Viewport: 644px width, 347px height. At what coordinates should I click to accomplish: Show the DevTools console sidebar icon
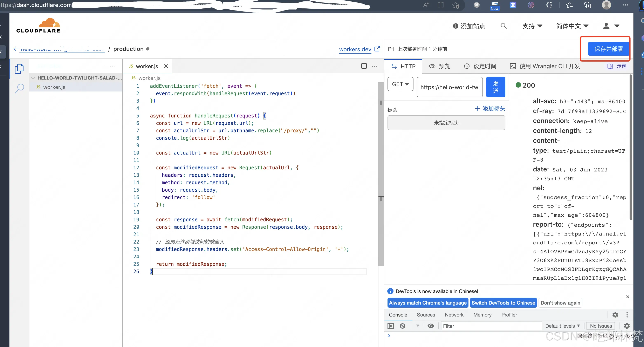click(x=390, y=326)
